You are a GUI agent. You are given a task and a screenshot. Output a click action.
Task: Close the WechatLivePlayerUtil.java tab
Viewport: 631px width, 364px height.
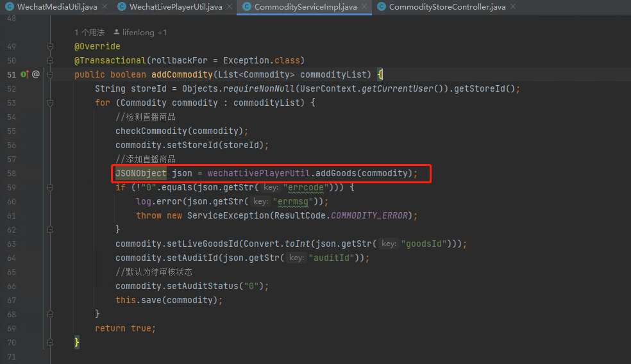click(230, 7)
